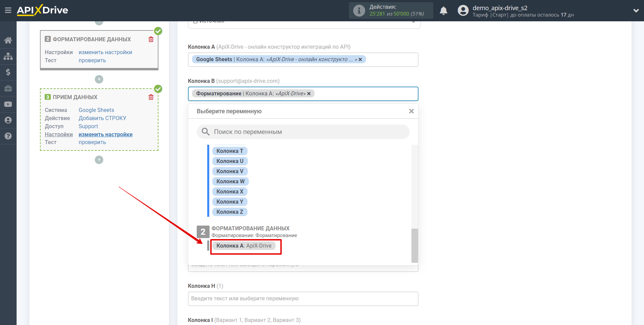Open the video tutorials sidebar icon
Viewport: 644px width, 325px height.
point(8,104)
